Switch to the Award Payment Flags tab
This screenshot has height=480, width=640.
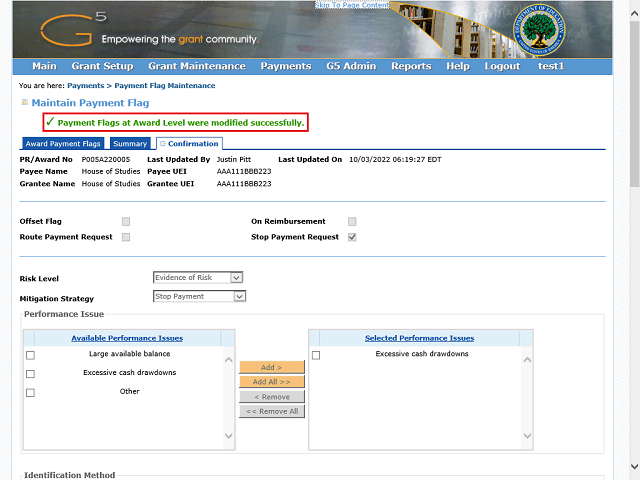(63, 144)
